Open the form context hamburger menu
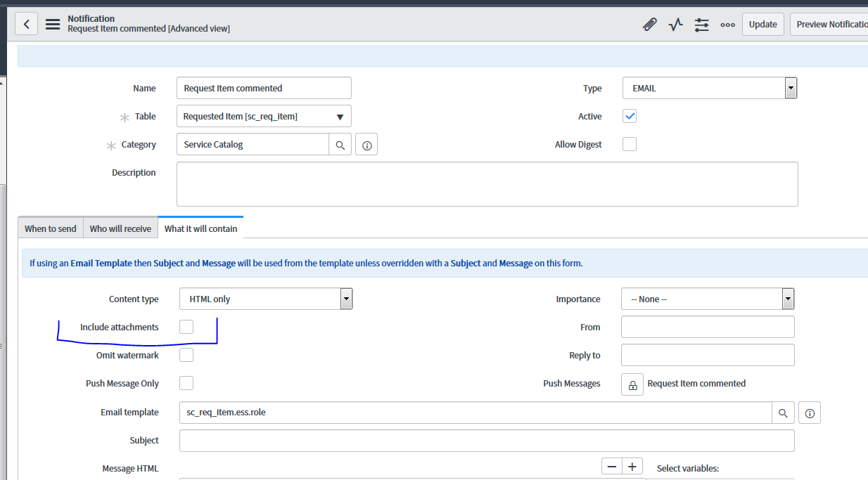Viewport: 868px width, 480px height. click(53, 24)
